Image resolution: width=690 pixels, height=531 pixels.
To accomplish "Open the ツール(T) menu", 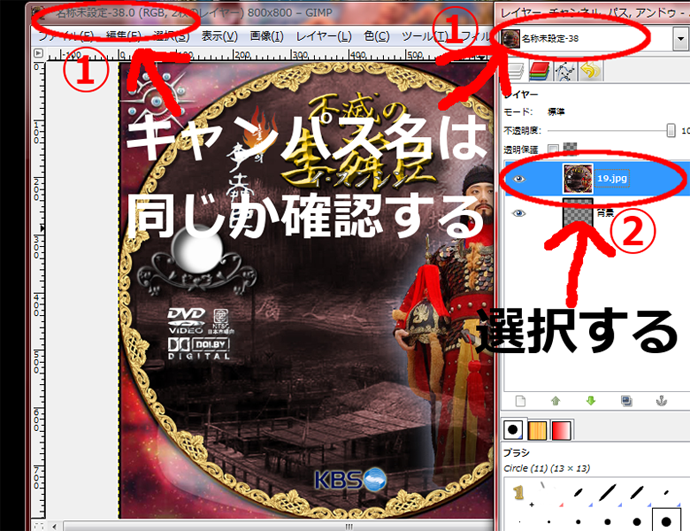I will (425, 36).
